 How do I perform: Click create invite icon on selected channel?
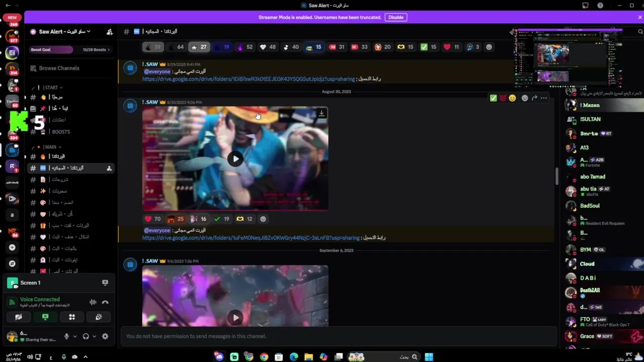coord(109,168)
